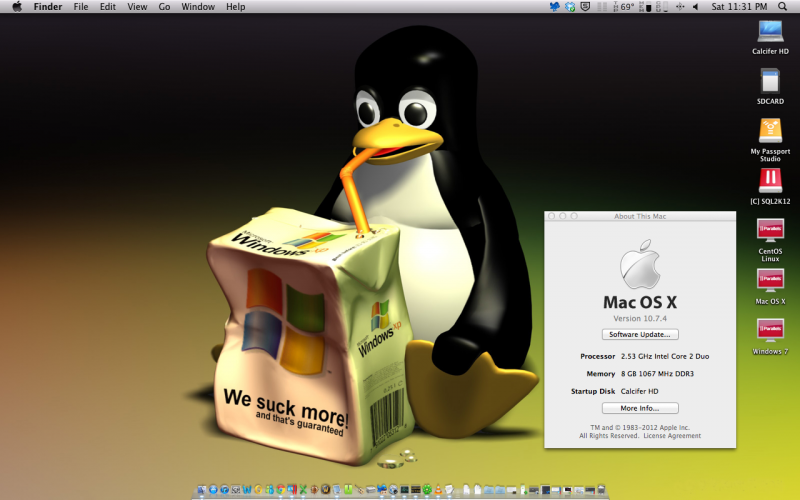The height and width of the screenshot is (500, 800).
Task: Click the green X icon in Dock
Action: point(303,490)
